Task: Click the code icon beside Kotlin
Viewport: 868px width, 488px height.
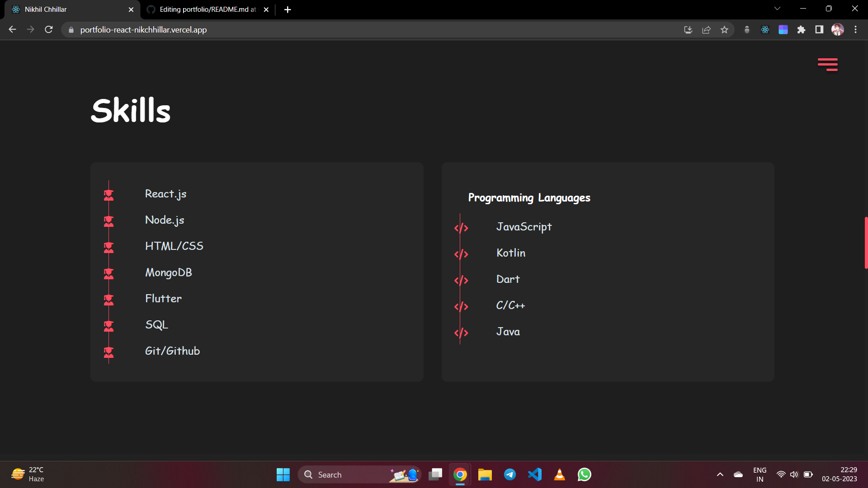Action: (x=461, y=254)
